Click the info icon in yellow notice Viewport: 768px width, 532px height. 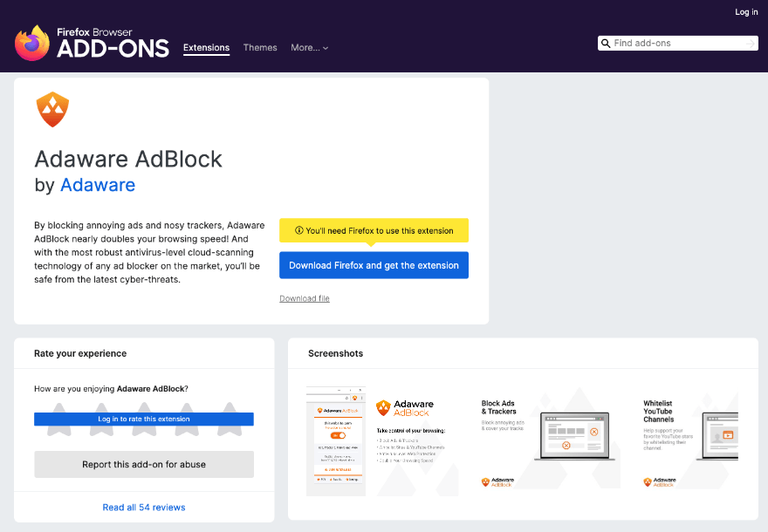pyautogui.click(x=298, y=231)
